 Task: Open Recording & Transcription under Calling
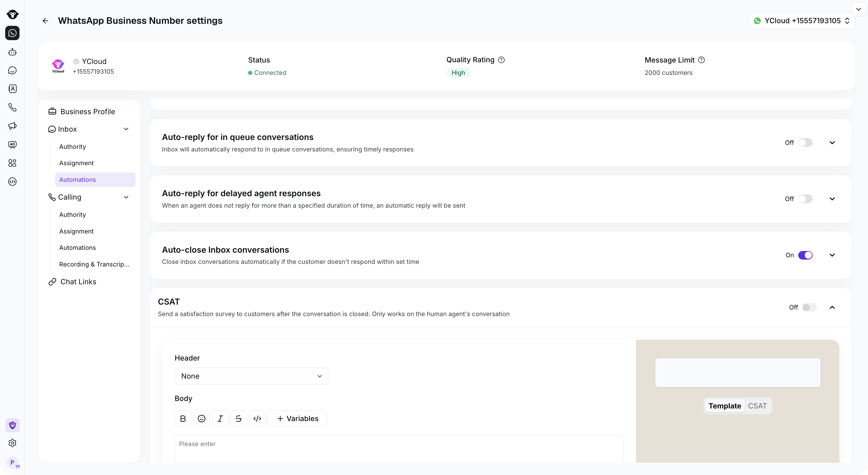coord(95,264)
